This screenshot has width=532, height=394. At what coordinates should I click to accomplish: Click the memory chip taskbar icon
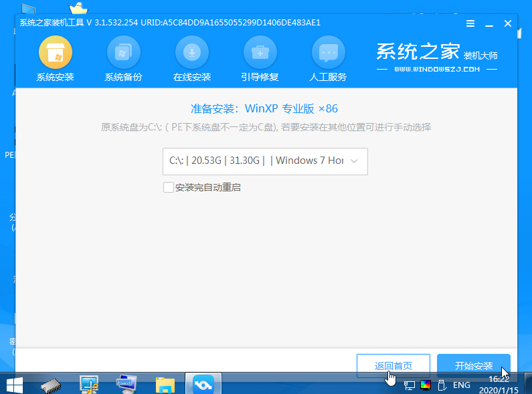coord(52,384)
